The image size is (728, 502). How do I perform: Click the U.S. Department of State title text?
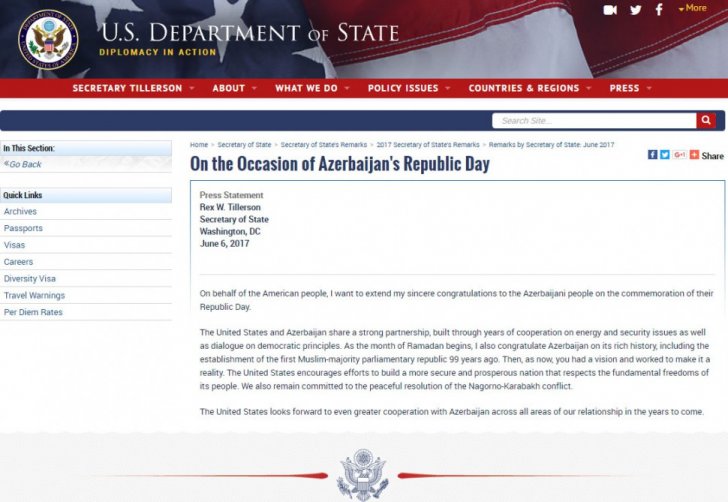pos(250,33)
